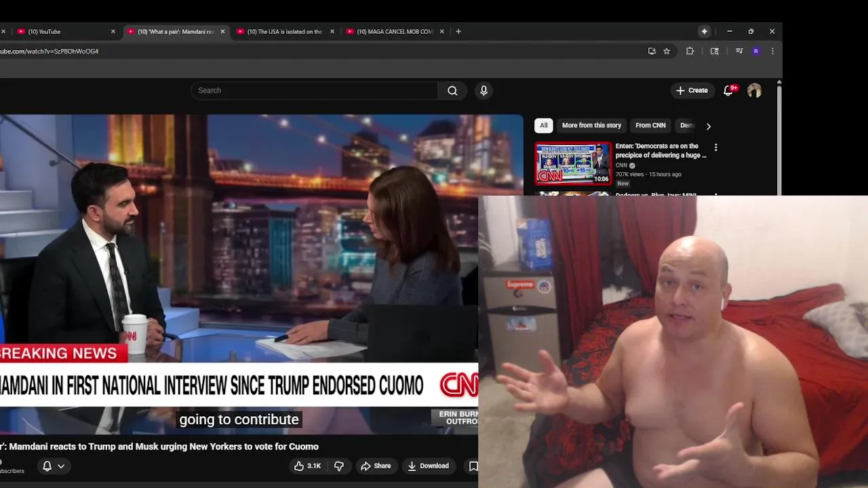Open the CNN channel name under Enten video
Screen dimensions: 868x488
621,165
